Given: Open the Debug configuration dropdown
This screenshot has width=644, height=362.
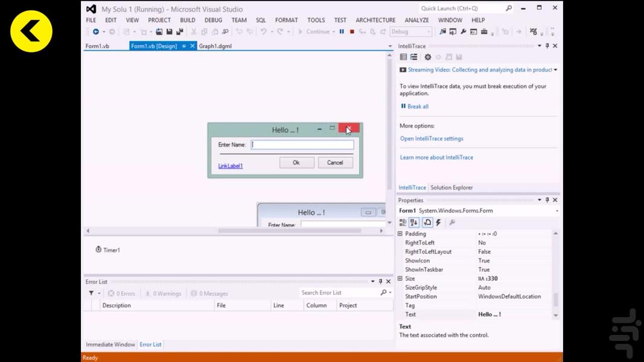Looking at the screenshot, I should coord(411,31).
